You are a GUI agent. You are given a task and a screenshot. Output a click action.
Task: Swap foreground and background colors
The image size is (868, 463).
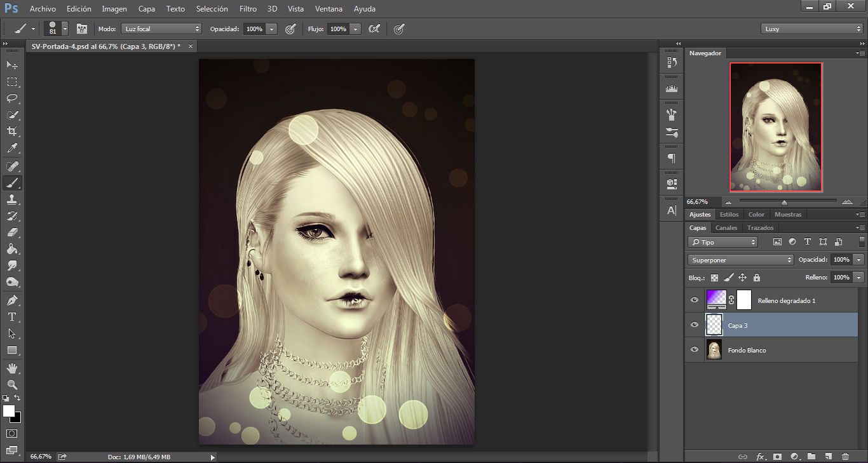[x=18, y=398]
